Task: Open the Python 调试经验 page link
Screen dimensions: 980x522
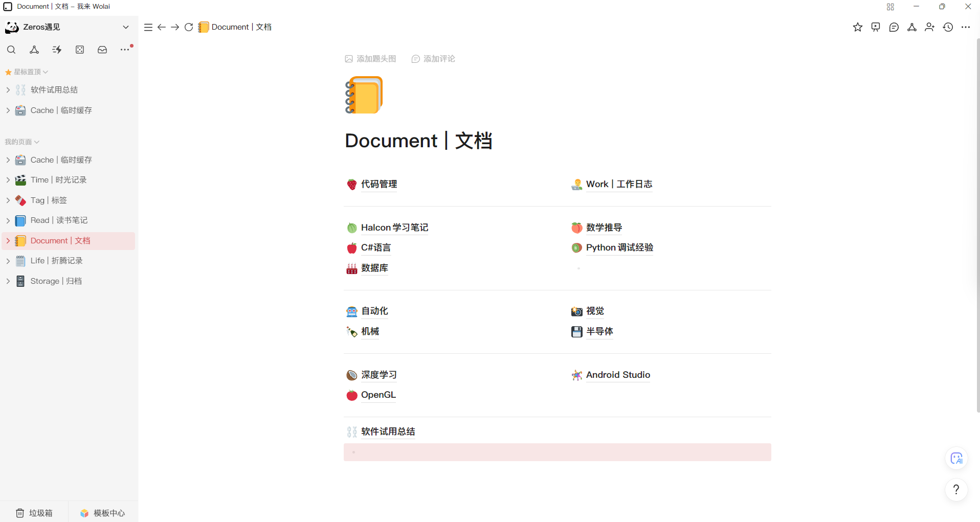Action: tap(619, 247)
